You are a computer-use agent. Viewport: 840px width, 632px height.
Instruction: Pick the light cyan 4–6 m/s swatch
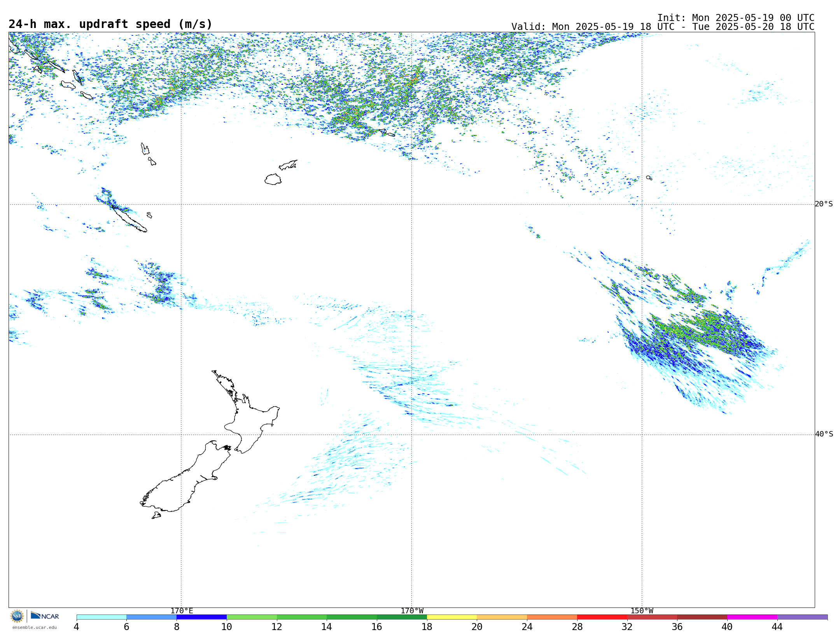(101, 617)
